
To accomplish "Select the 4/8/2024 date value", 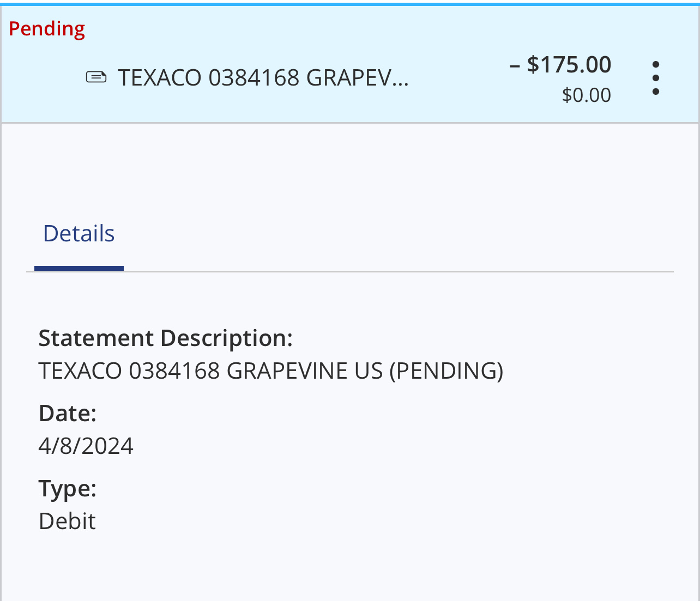I will (x=86, y=446).
